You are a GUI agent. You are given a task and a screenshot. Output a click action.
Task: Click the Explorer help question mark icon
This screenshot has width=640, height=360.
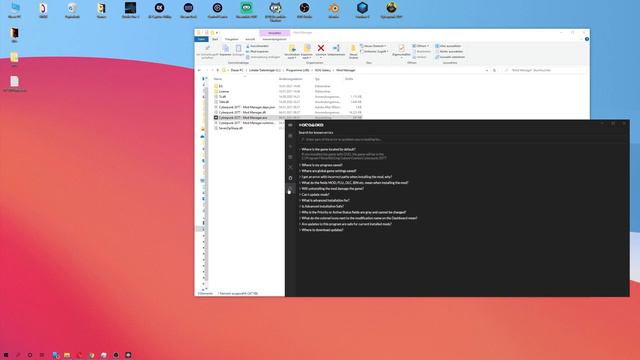tap(587, 39)
